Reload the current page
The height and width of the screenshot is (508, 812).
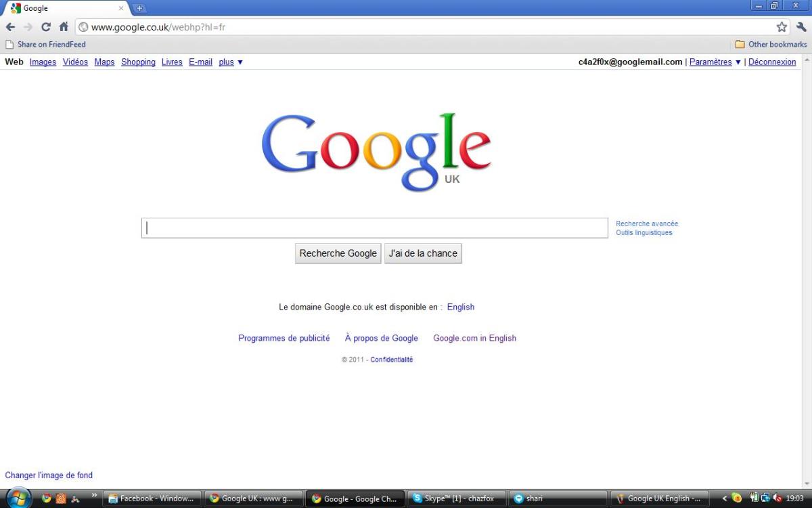[x=45, y=27]
